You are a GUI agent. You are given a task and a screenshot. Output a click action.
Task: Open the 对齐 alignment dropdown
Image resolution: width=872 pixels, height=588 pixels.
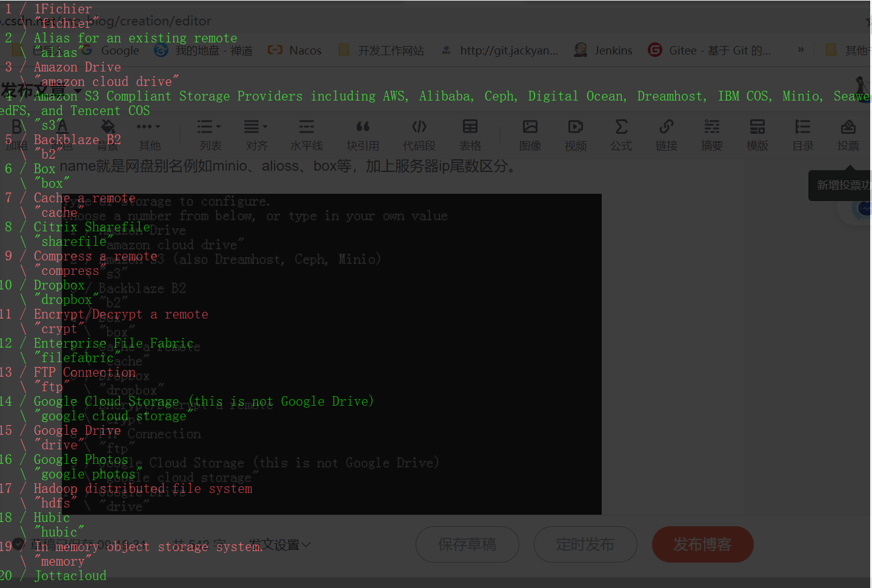255,134
